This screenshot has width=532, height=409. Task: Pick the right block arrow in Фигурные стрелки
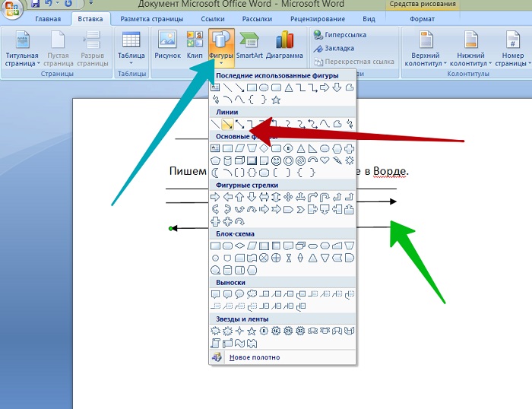pos(215,197)
